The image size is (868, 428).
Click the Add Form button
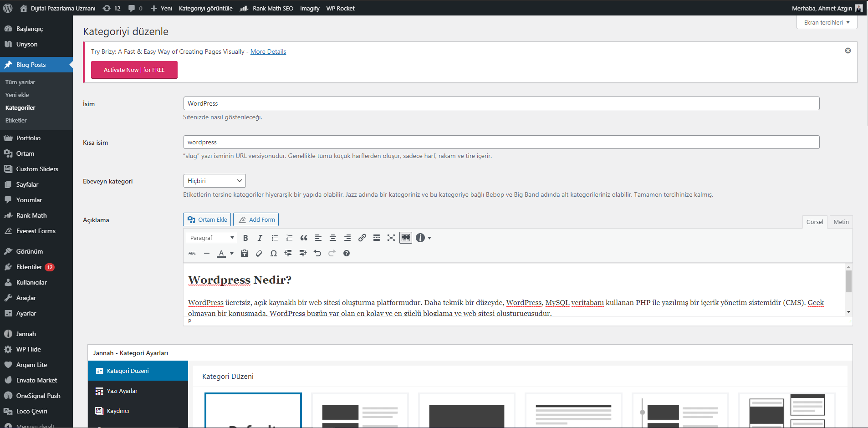click(x=256, y=219)
